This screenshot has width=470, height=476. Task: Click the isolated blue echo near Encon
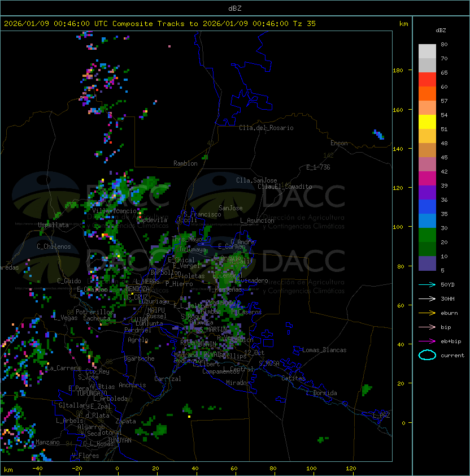tap(378, 135)
